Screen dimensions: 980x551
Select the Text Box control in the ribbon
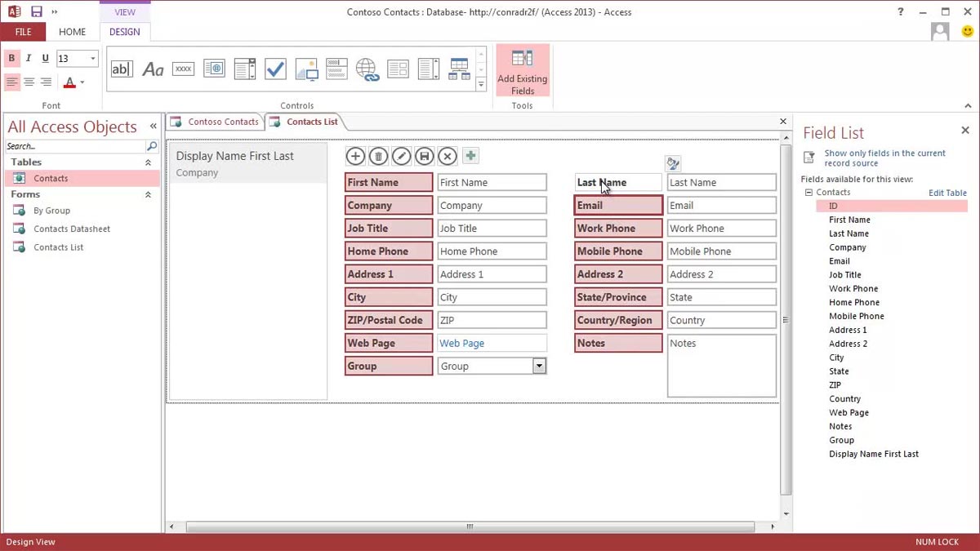coord(122,69)
